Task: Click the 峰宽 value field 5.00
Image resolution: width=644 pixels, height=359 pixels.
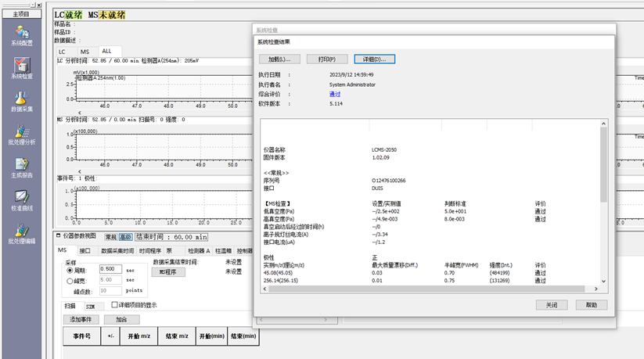Action: [x=110, y=280]
